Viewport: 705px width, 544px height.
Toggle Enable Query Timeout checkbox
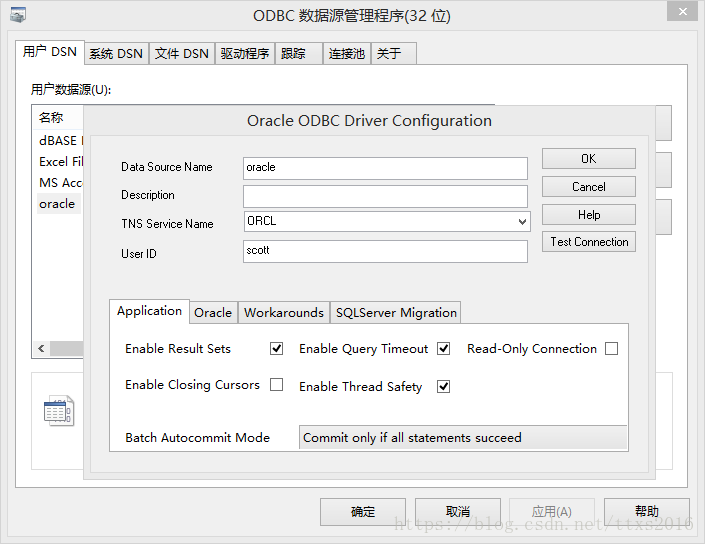(x=443, y=348)
